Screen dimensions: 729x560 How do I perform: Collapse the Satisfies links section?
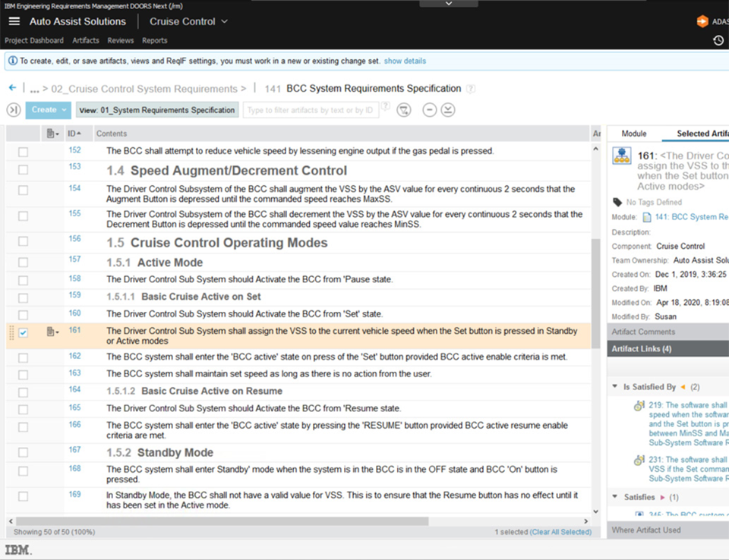tap(614, 496)
